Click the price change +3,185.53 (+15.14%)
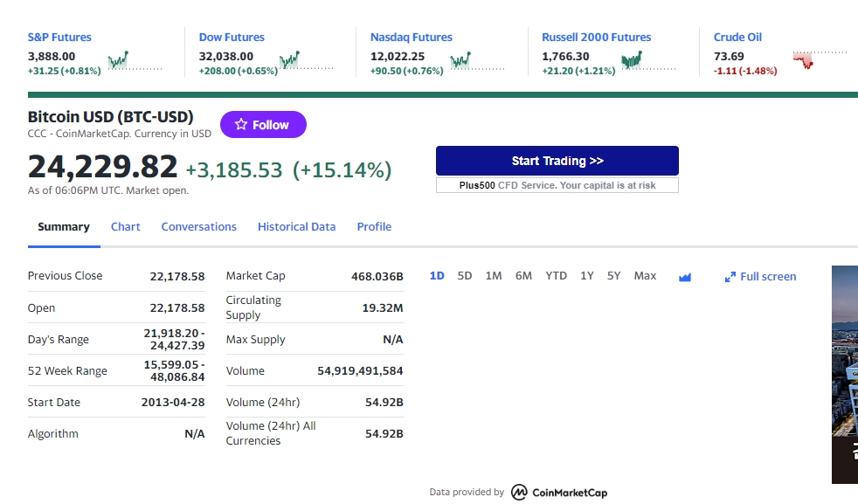858x504 pixels. point(288,169)
